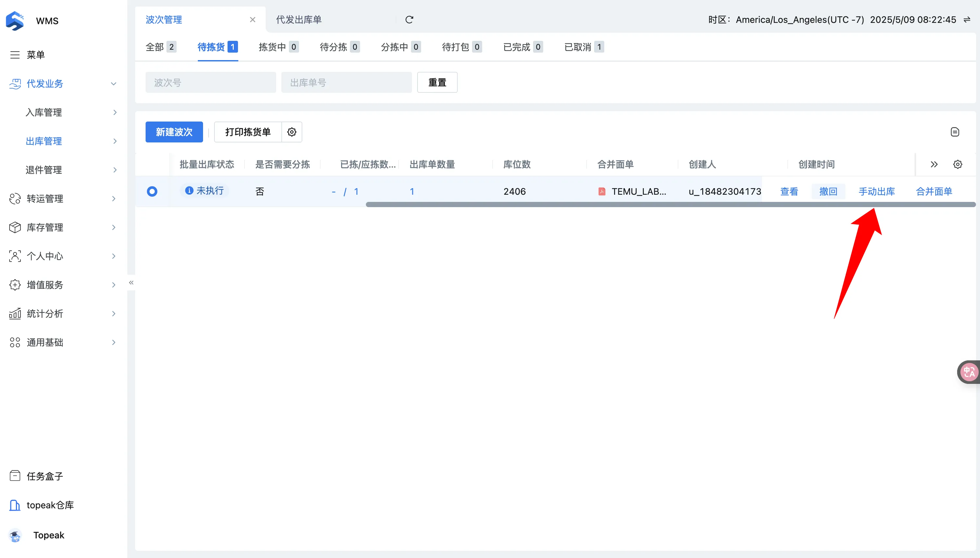This screenshot has width=980, height=558.
Task: Click the 手动出库 link in row
Action: 876,191
